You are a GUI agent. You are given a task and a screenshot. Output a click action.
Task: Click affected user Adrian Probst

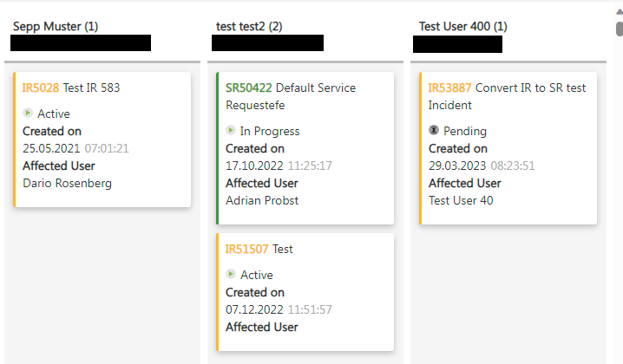[262, 200]
